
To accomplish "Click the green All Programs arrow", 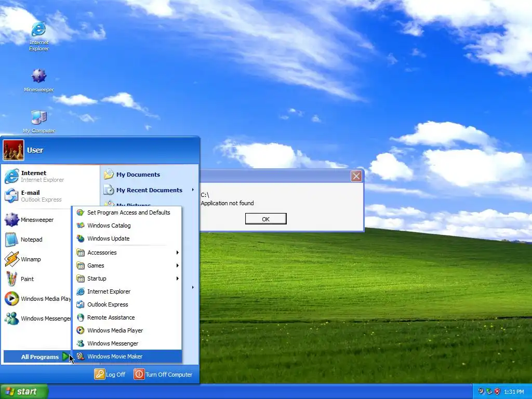I will tap(66, 356).
